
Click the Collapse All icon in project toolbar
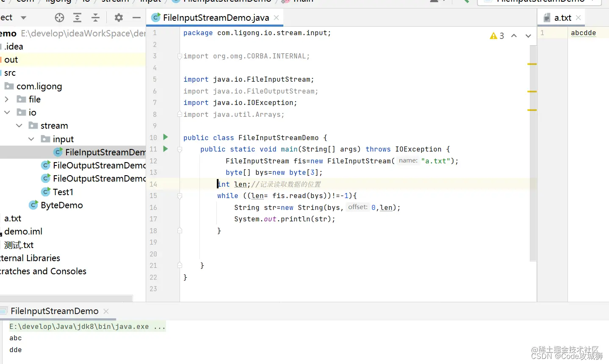[95, 17]
